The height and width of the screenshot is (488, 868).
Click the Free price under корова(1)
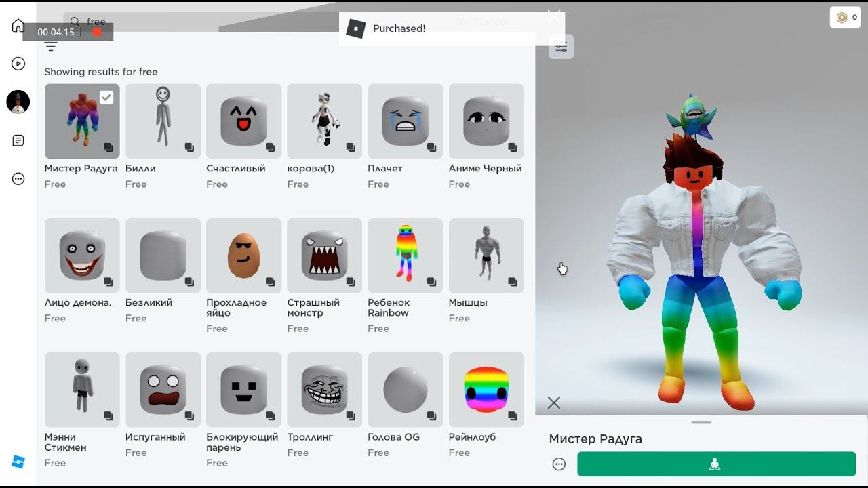coord(298,184)
